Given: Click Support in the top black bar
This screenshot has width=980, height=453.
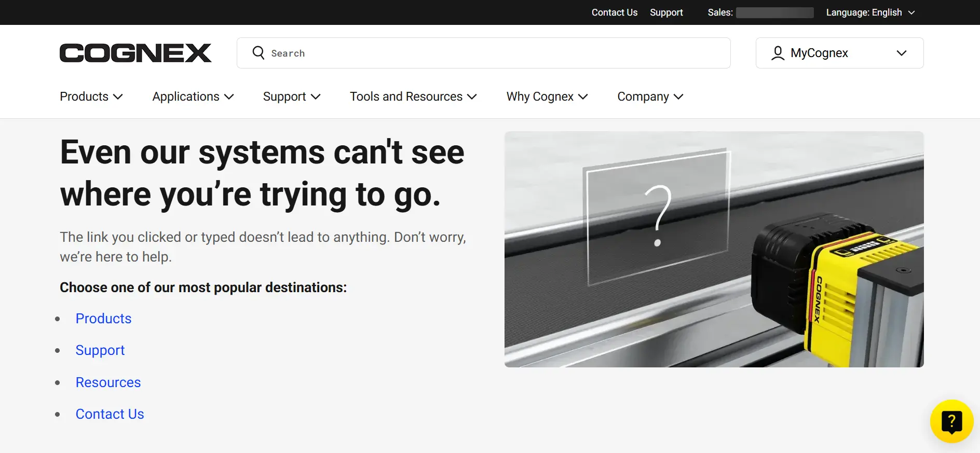Looking at the screenshot, I should (x=666, y=12).
